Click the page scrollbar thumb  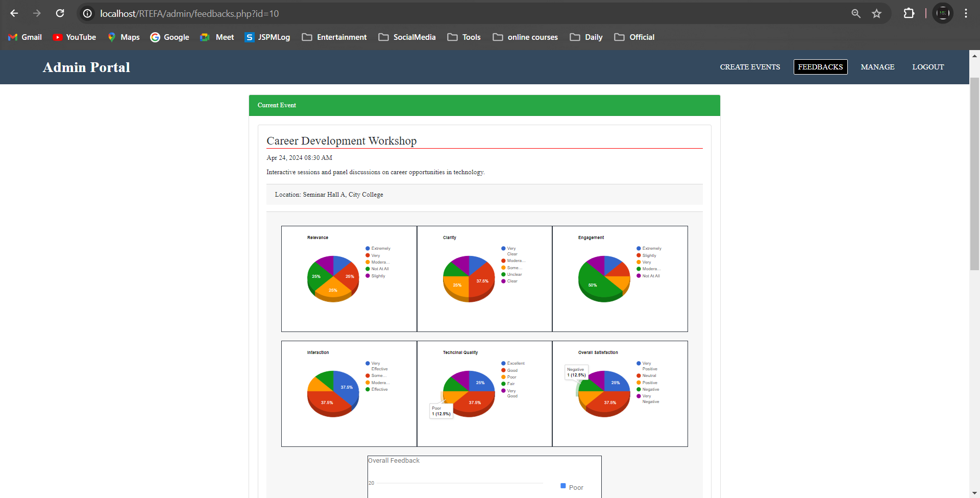coord(974,174)
